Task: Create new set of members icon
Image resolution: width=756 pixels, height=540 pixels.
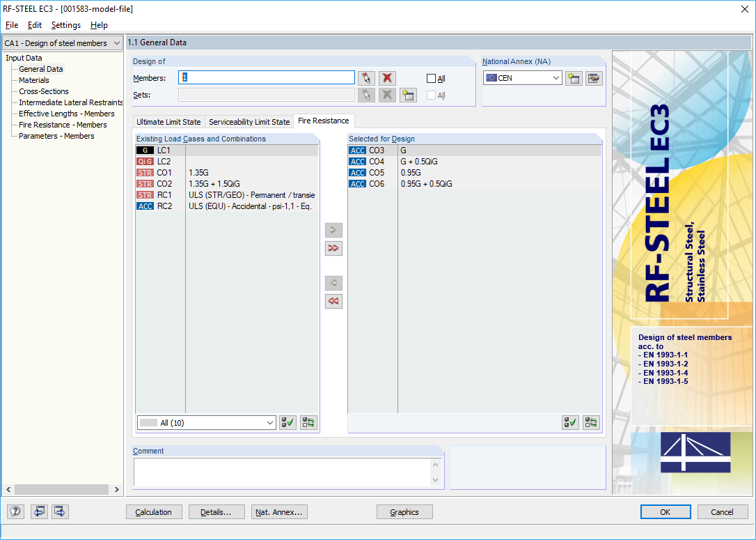Action: [408, 95]
